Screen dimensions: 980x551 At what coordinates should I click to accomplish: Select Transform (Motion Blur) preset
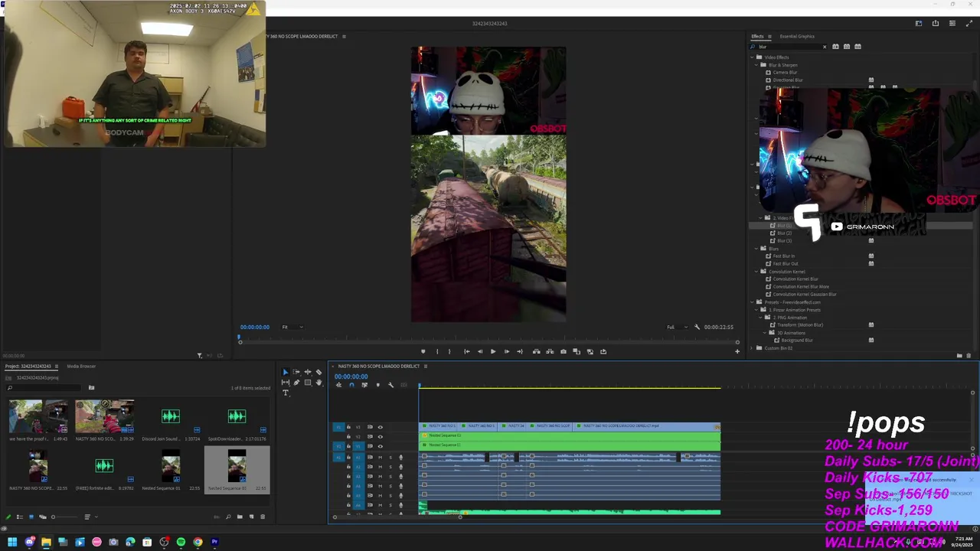tap(799, 325)
